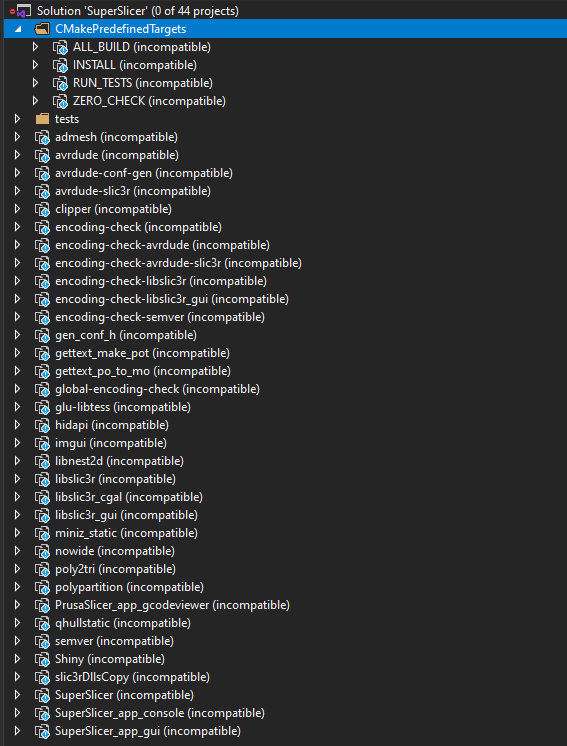Expand the SuperSlicer_app_gui project node
Image resolution: width=567 pixels, height=746 pixels.
tap(17, 731)
